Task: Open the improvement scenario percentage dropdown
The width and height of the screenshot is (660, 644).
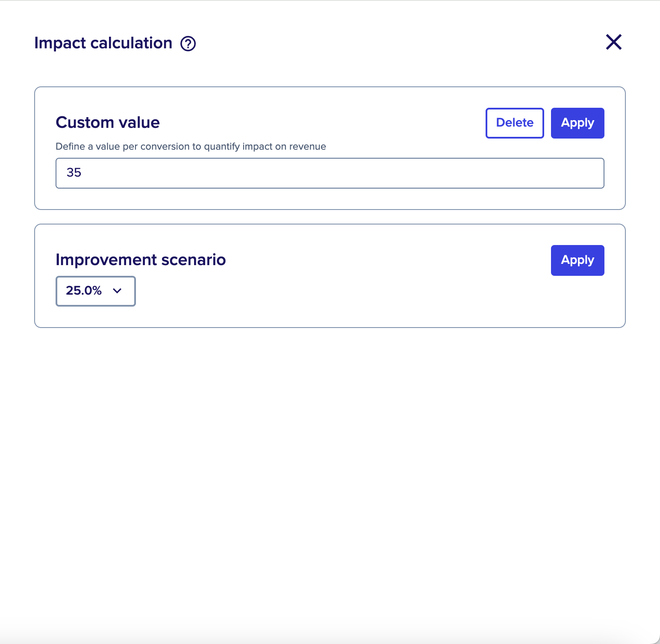Action: (96, 291)
